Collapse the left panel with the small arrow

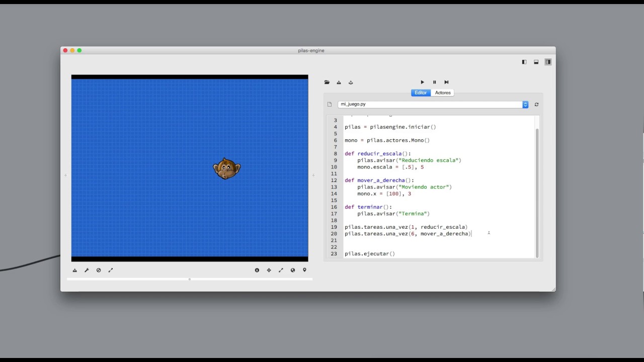point(65,175)
